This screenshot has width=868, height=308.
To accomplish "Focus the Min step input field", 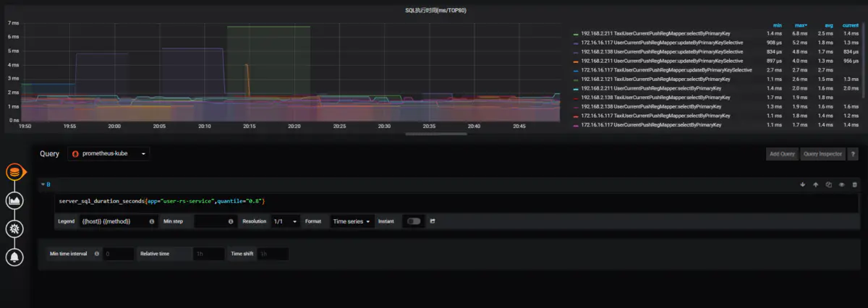I will point(216,221).
